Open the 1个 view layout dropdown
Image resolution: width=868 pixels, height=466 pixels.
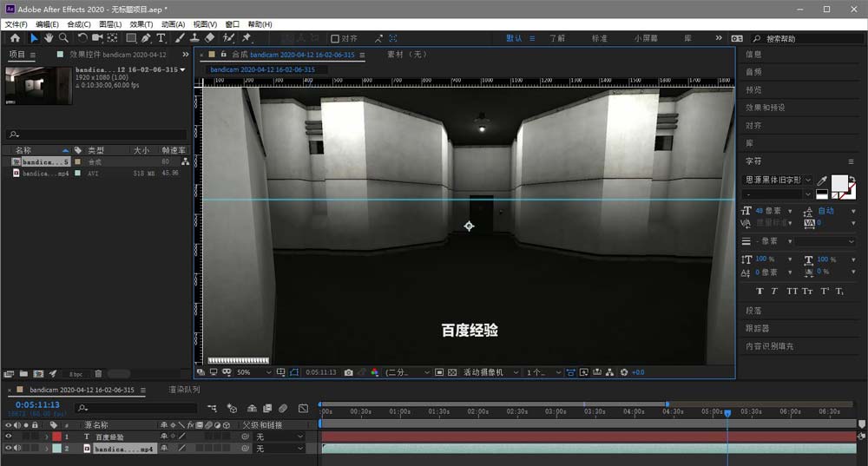543,372
